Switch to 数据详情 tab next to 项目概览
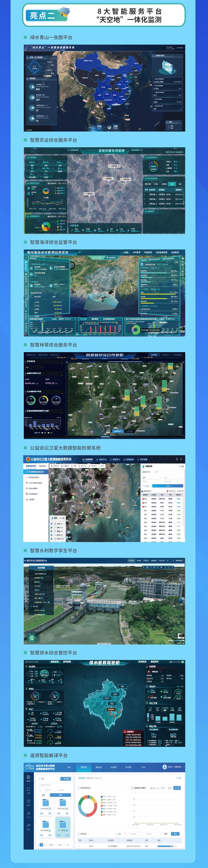 [x=90, y=778]
